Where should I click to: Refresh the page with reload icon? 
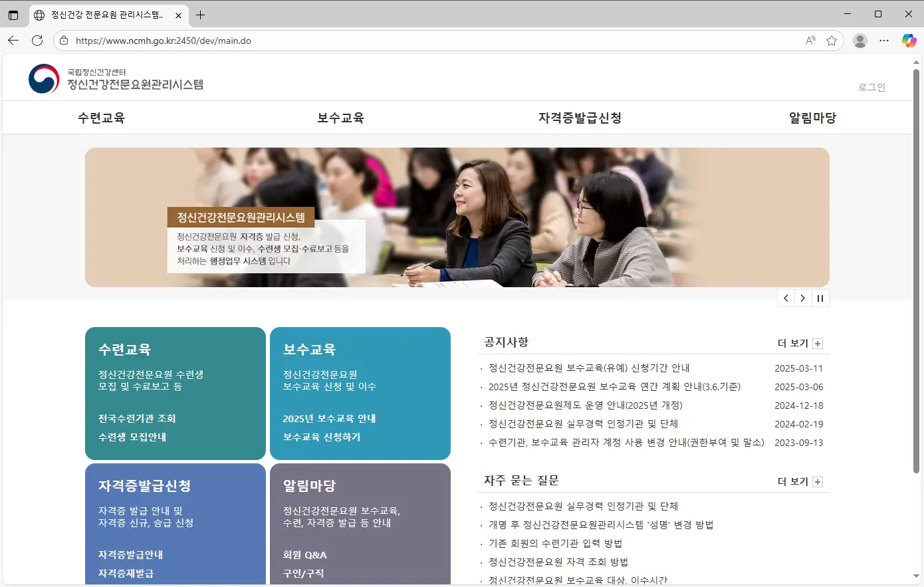[x=37, y=41]
